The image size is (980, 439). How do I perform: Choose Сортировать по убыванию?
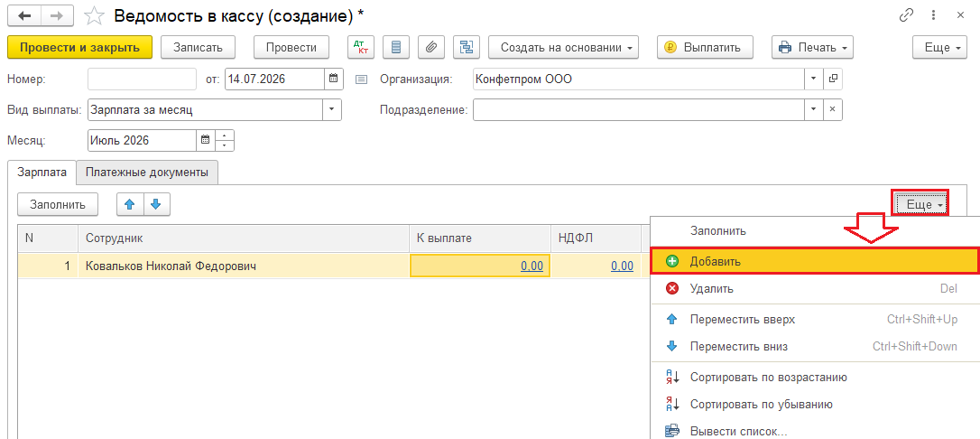tap(815, 404)
